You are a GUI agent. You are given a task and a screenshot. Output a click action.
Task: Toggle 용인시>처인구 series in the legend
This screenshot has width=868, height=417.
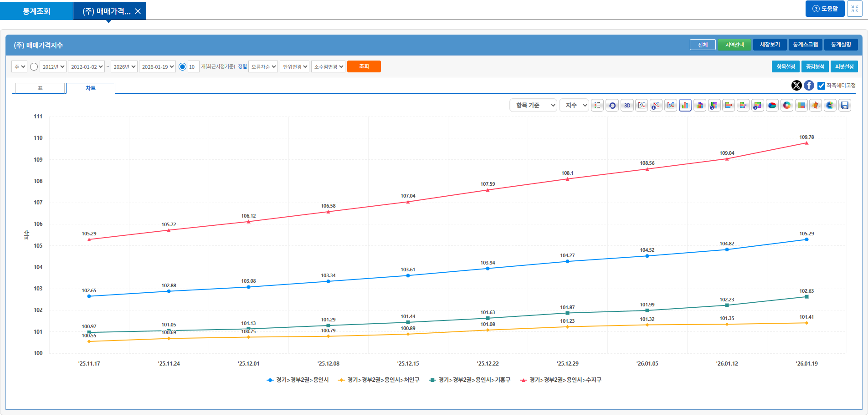point(379,380)
